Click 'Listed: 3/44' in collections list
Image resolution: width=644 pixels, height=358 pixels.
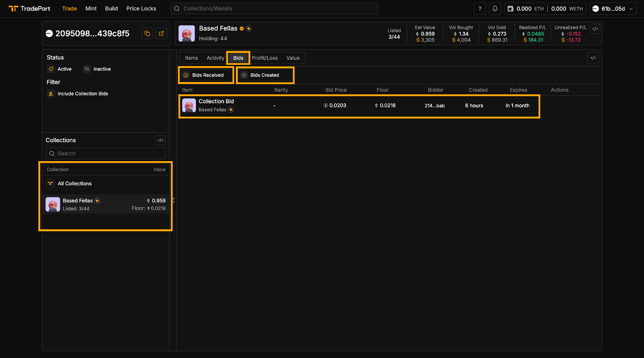point(76,209)
